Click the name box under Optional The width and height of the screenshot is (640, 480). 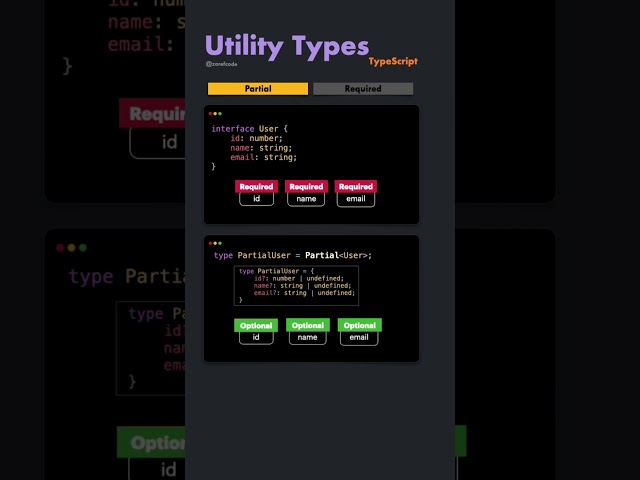pyautogui.click(x=307, y=338)
